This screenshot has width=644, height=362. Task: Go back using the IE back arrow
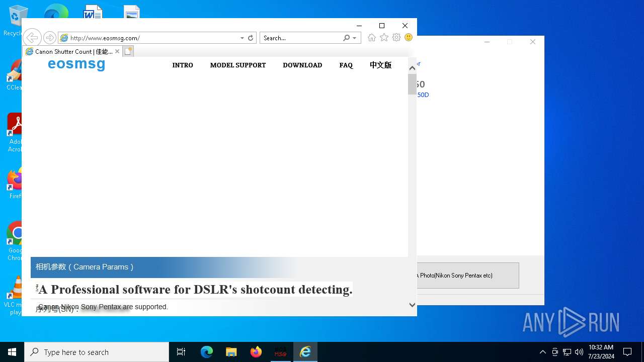[32, 38]
